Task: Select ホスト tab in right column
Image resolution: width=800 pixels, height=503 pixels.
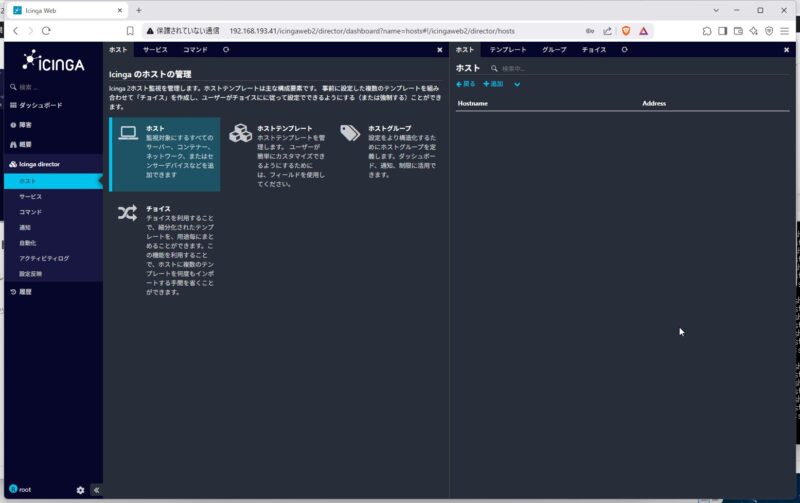Action: 465,49
